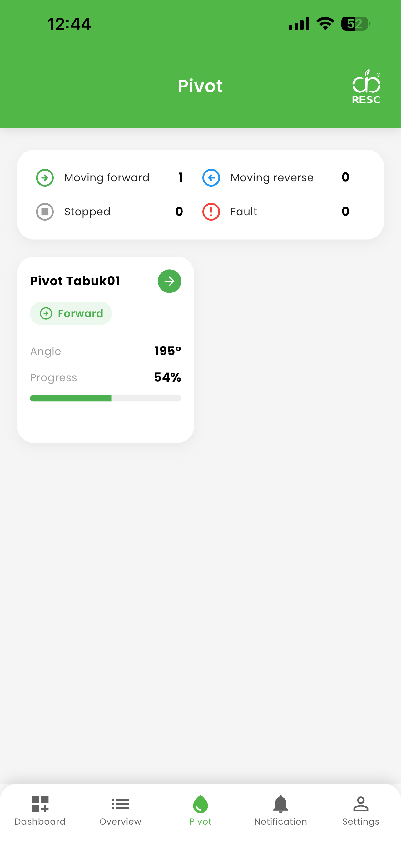
Task: Tap the Dashboard grid icon
Action: click(x=40, y=804)
